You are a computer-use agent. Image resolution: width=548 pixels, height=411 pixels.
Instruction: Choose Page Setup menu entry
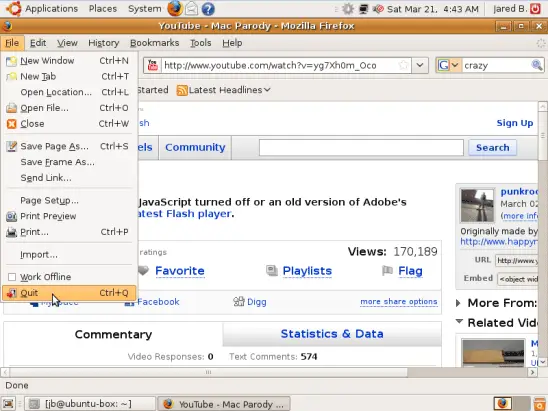point(69,201)
